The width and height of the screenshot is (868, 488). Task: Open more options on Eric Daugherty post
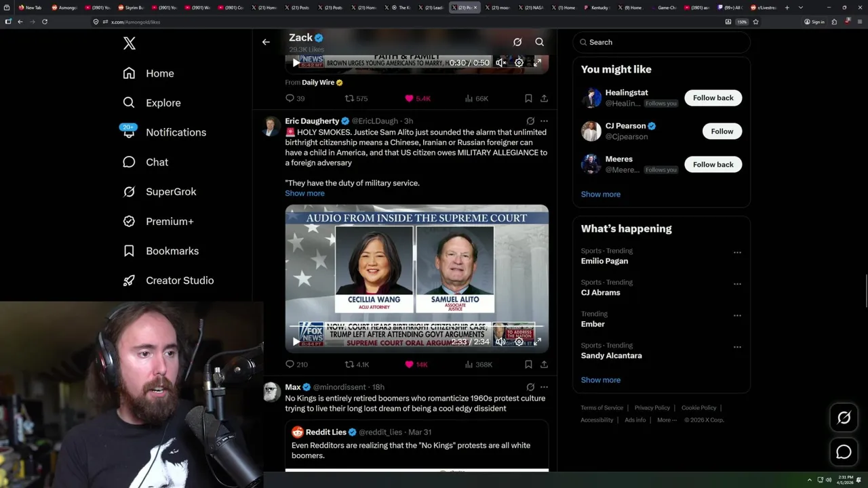coord(544,121)
